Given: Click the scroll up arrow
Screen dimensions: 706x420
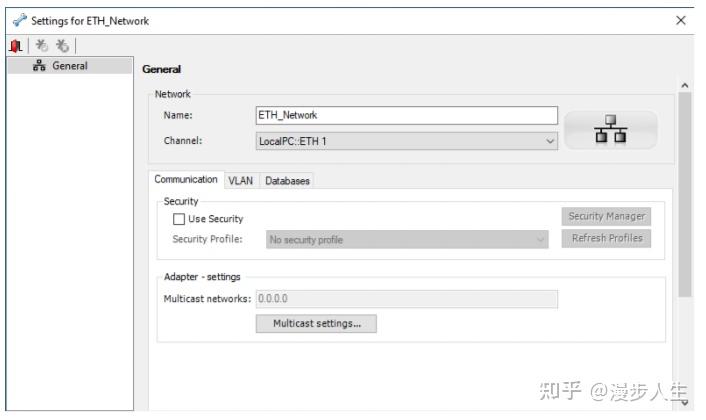Looking at the screenshot, I should coord(684,87).
